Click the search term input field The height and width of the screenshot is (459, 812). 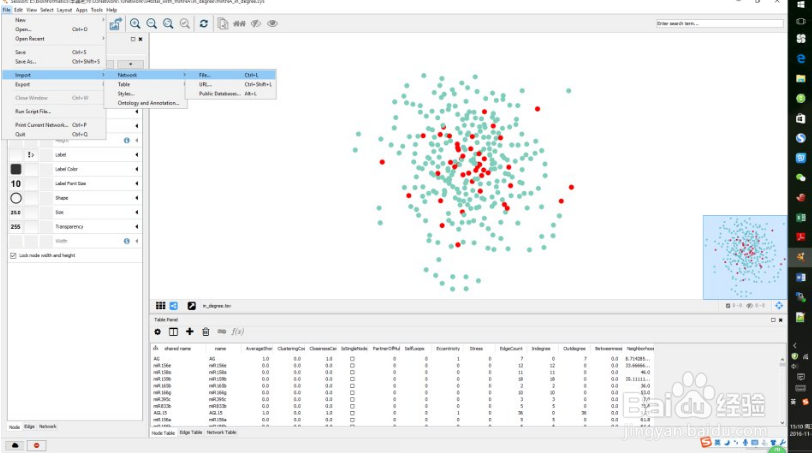coord(719,23)
